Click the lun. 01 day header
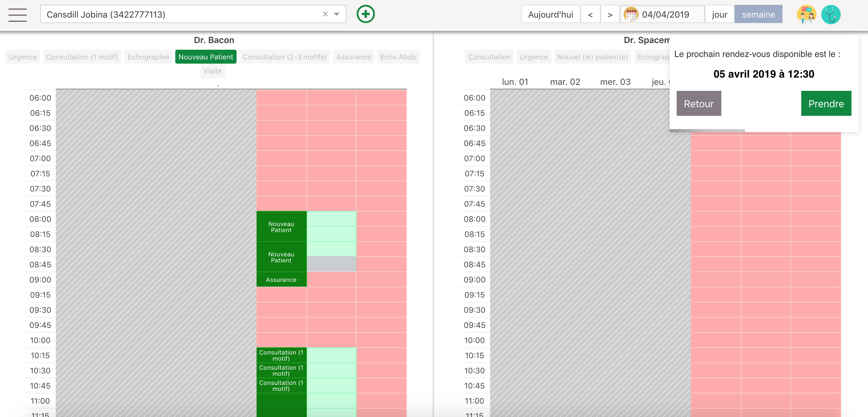Image resolution: width=868 pixels, height=417 pixels. (515, 82)
